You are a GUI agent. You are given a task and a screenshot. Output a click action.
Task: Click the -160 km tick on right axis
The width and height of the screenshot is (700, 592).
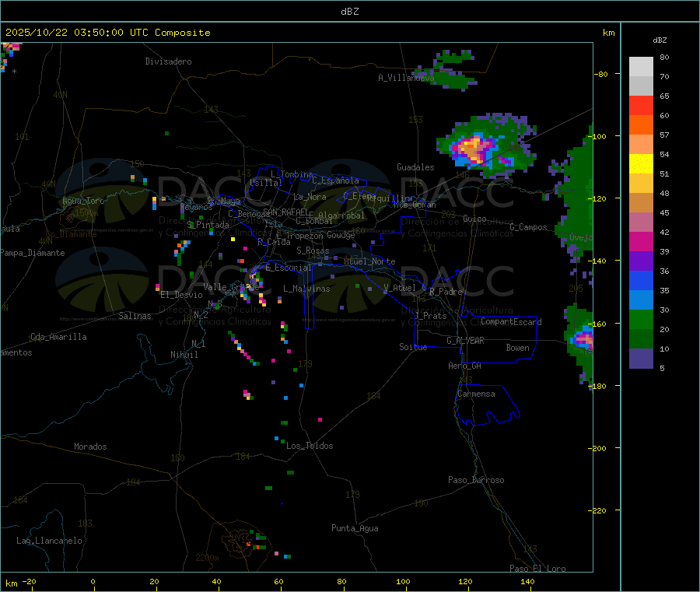[600, 324]
